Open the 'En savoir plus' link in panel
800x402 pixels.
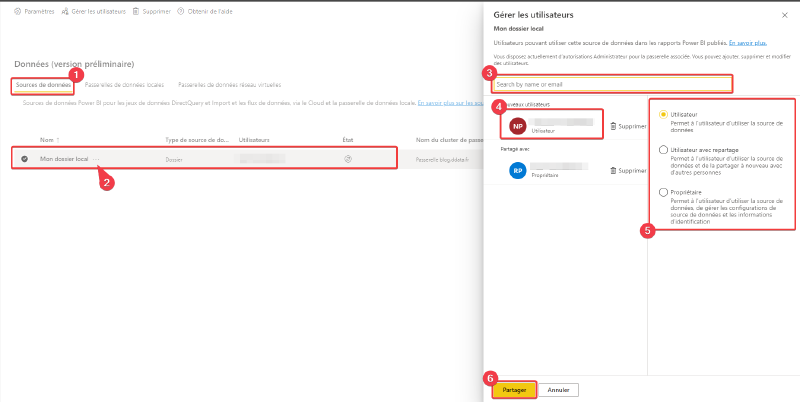[x=747, y=43]
